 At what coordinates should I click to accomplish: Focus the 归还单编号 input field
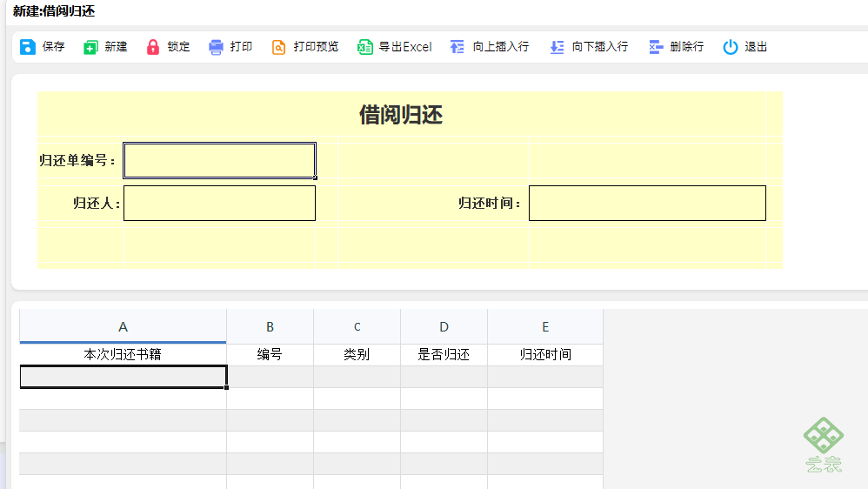[x=220, y=161]
